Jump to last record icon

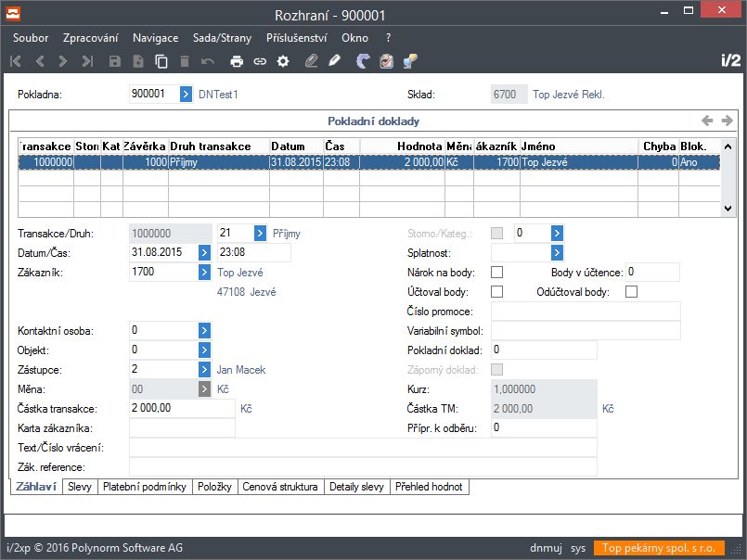(x=86, y=61)
